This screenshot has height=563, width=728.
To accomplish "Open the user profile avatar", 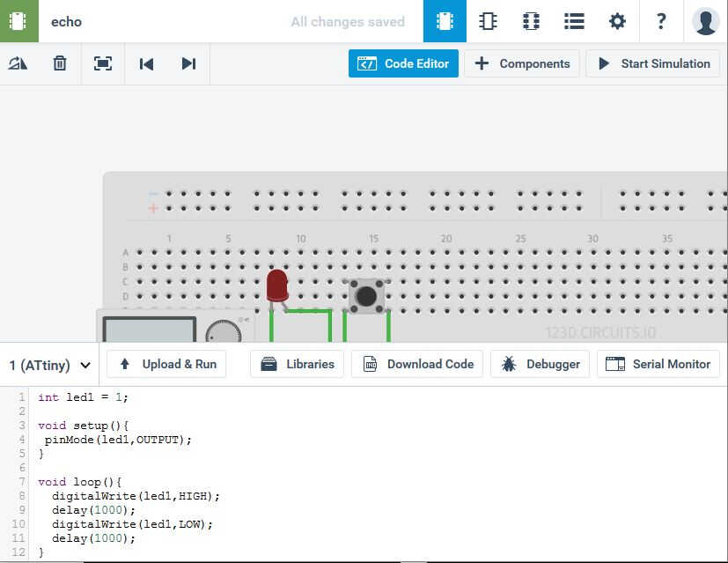I will (x=705, y=21).
